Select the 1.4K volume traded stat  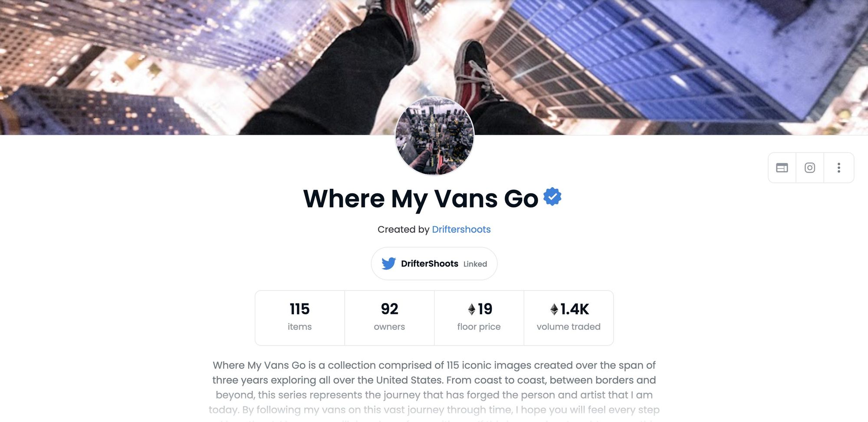pos(569,317)
